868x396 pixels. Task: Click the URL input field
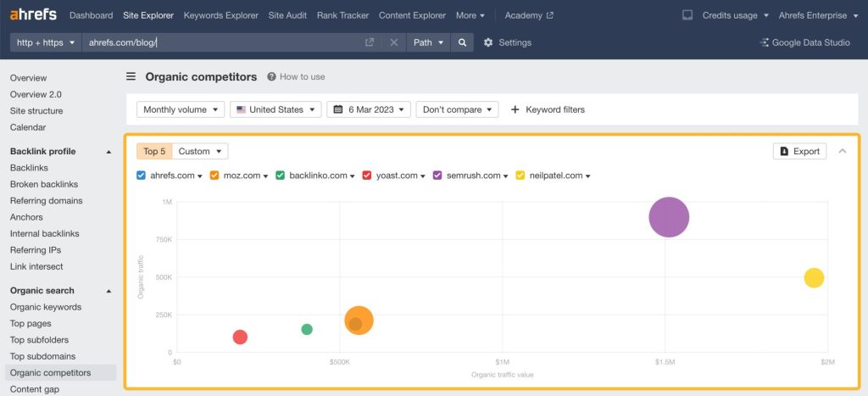221,42
